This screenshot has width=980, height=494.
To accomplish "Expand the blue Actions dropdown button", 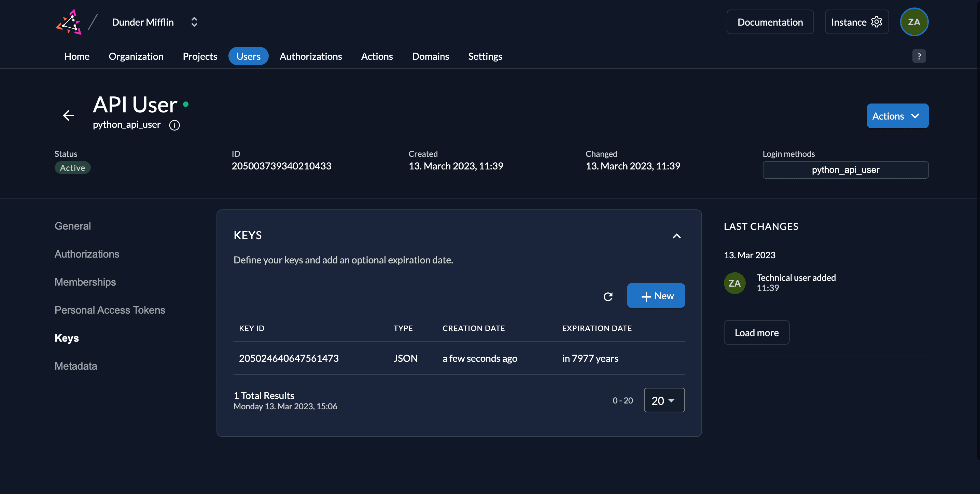I will pyautogui.click(x=897, y=116).
